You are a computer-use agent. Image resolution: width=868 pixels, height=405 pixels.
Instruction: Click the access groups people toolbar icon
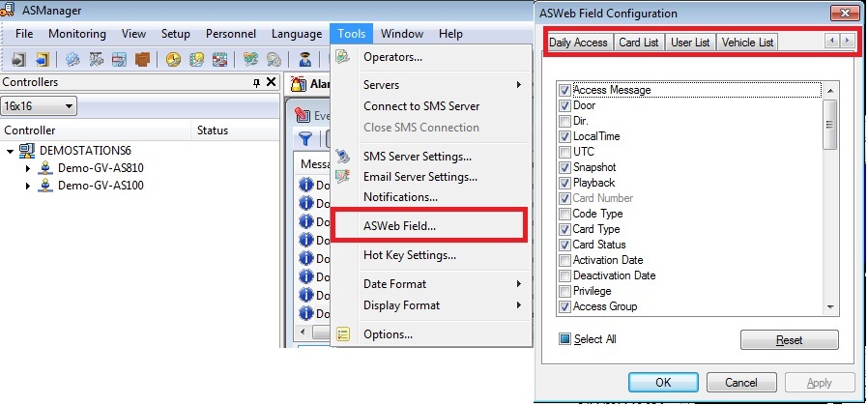(x=250, y=59)
